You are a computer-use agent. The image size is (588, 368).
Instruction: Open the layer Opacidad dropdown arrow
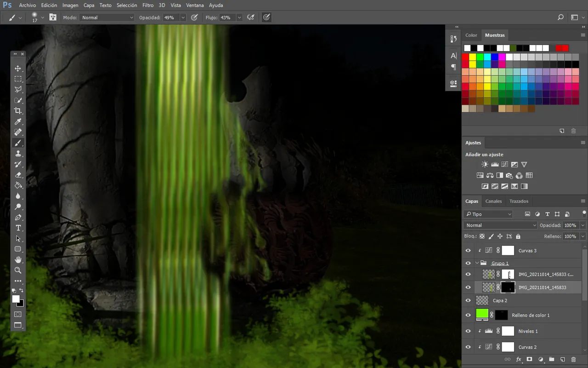pos(583,225)
